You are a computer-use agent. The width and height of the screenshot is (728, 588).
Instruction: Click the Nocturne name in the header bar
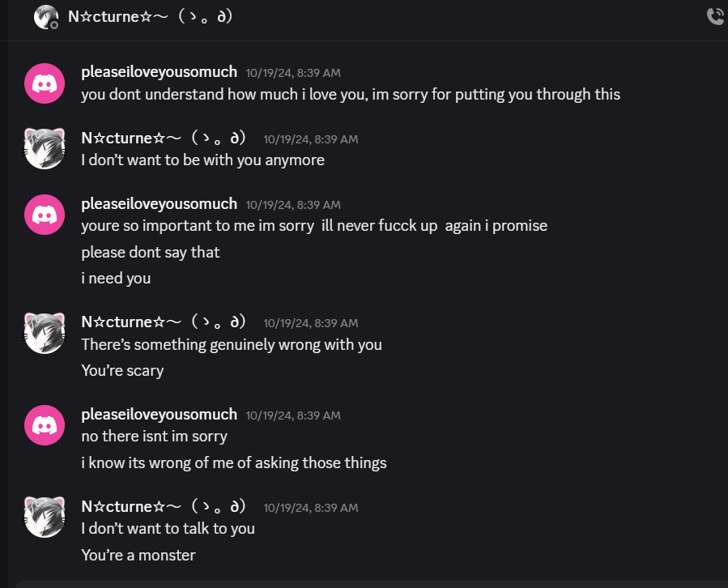coord(150,17)
